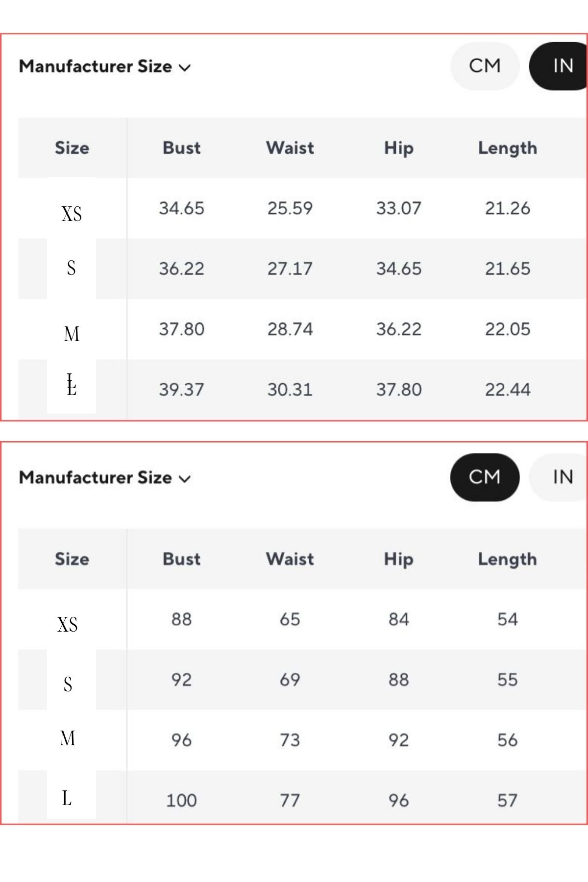Click the 100 bust value in lower table

click(x=181, y=801)
